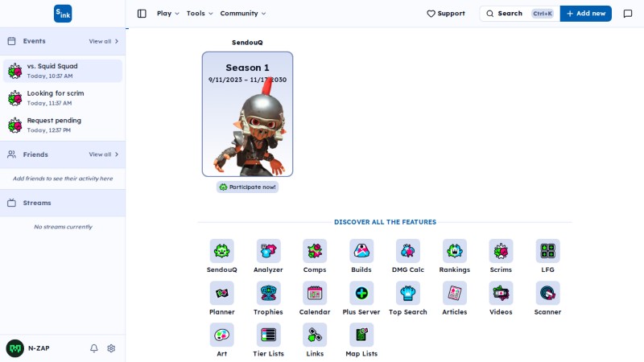View all events
The width and height of the screenshot is (644, 362).
click(x=104, y=42)
